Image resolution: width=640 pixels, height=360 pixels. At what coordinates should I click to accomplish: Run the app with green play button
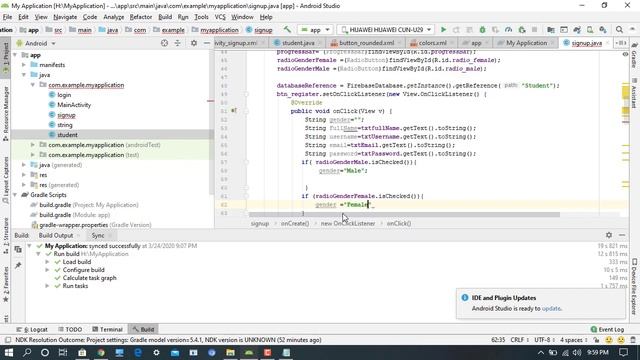pyautogui.click(x=443, y=30)
